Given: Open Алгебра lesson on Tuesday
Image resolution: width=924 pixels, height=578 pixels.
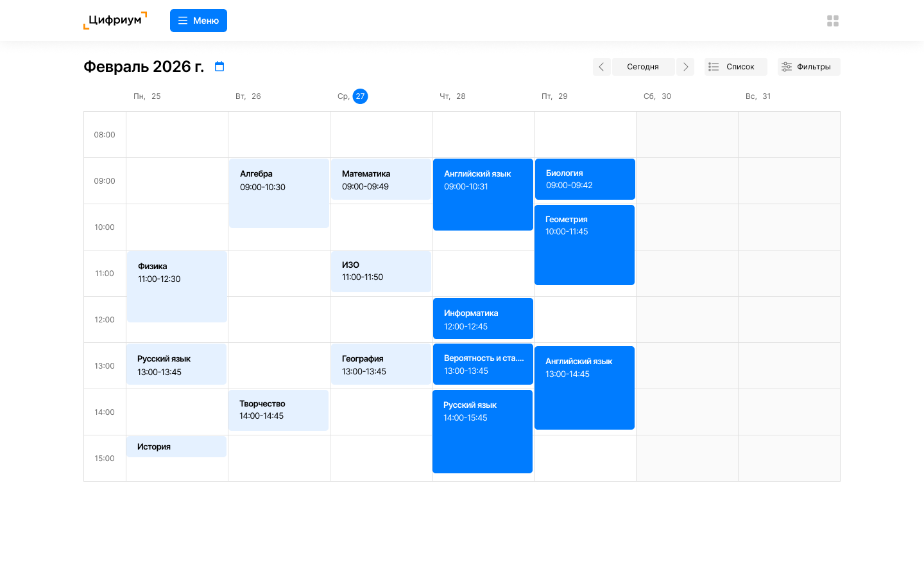Looking at the screenshot, I should pyautogui.click(x=278, y=193).
